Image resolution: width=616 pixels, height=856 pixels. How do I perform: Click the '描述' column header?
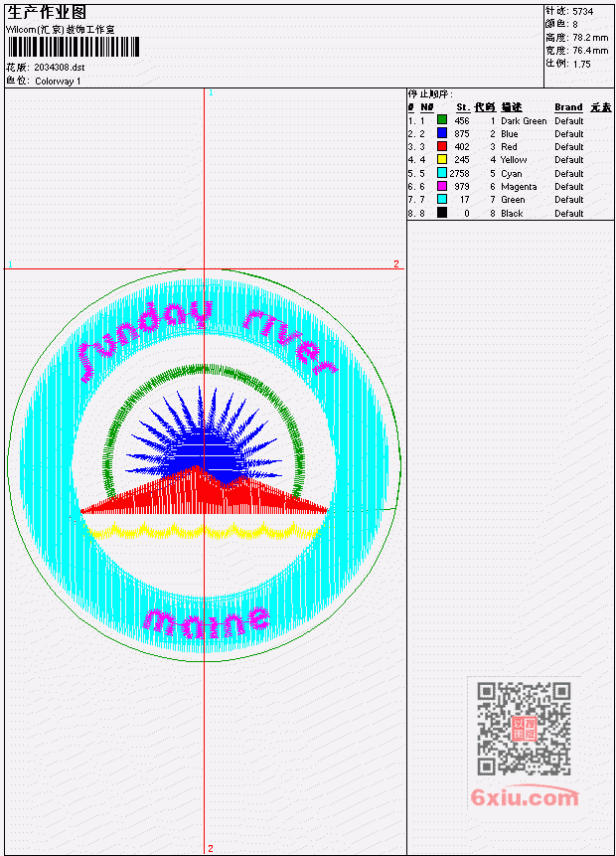coord(512,107)
